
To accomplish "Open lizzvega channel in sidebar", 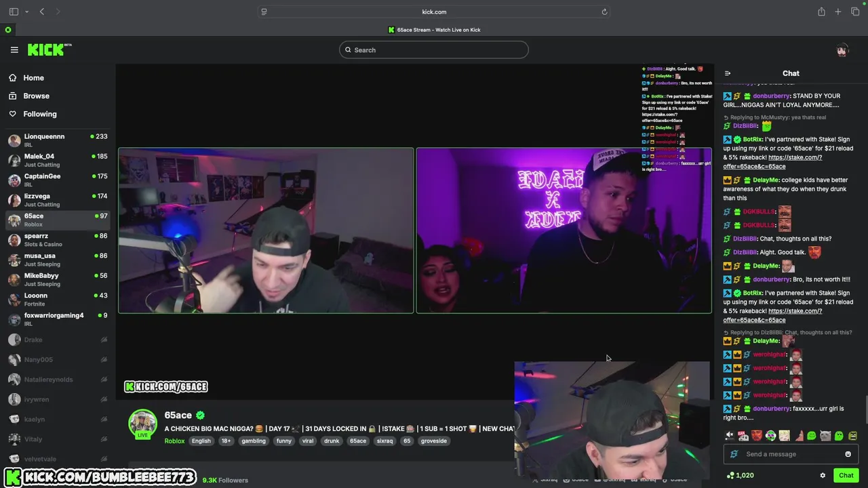I will [x=58, y=200].
